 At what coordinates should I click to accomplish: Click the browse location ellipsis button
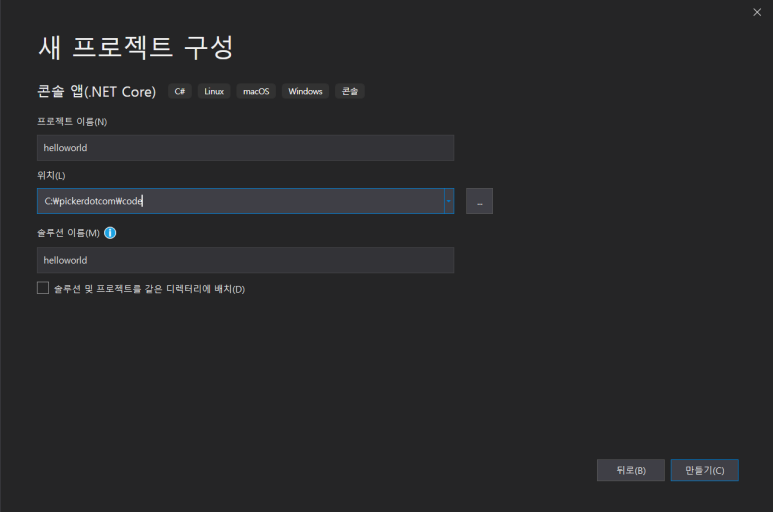(x=479, y=201)
